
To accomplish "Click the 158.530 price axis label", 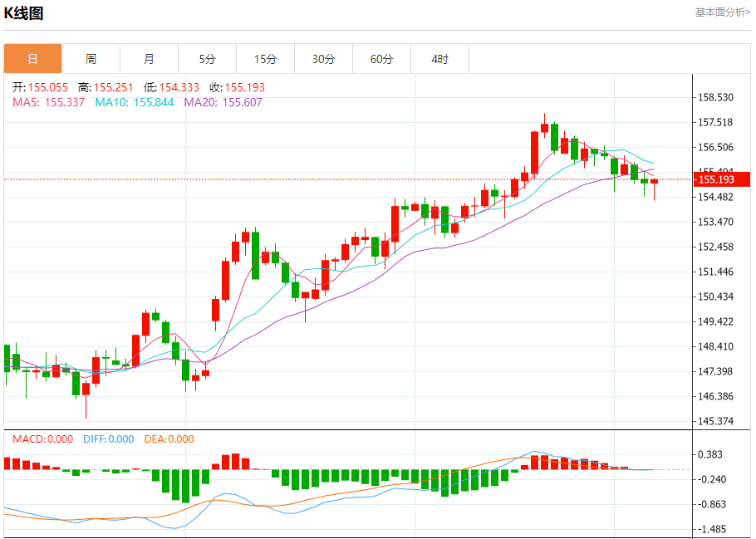I will pyautogui.click(x=715, y=97).
